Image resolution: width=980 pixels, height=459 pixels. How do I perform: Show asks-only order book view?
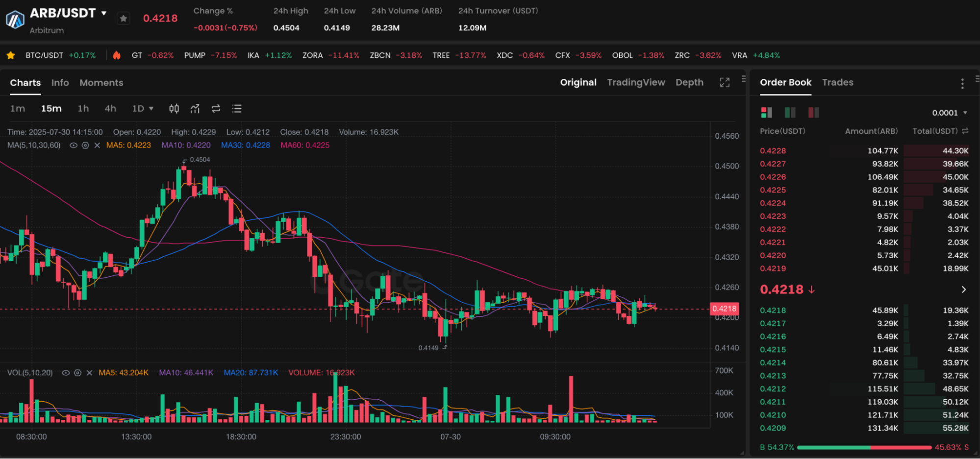814,113
